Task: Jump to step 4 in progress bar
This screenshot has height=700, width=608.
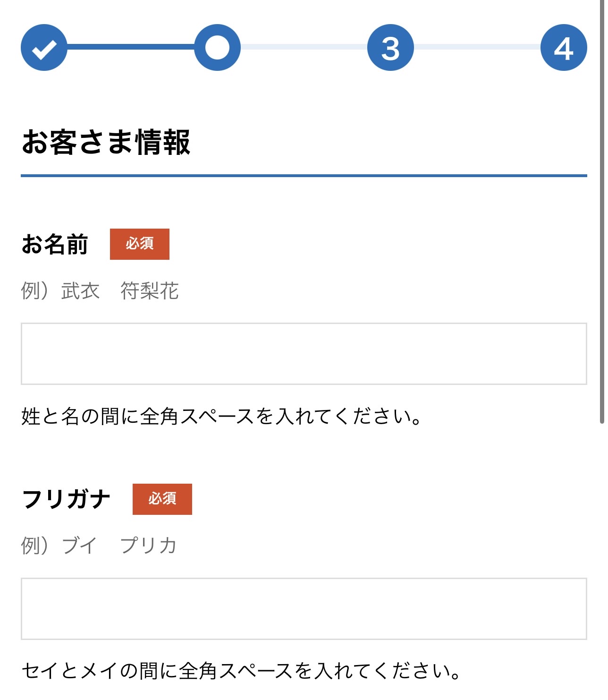Action: pyautogui.click(x=564, y=47)
